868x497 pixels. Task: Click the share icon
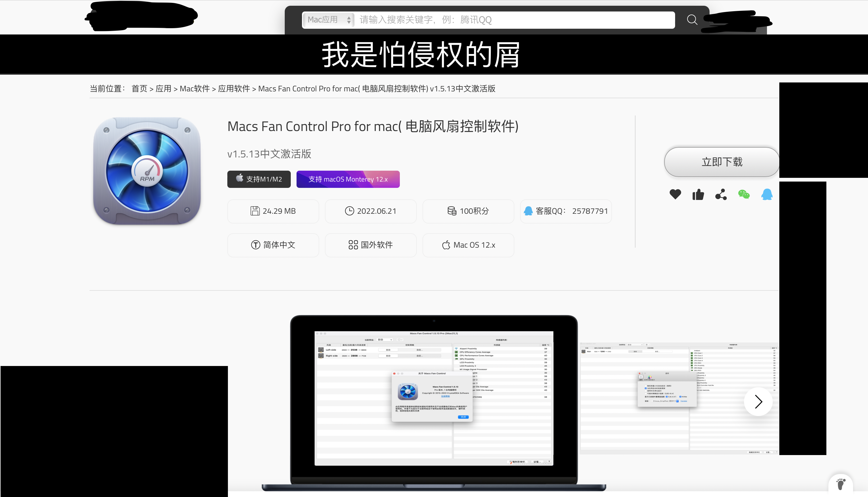pos(721,194)
